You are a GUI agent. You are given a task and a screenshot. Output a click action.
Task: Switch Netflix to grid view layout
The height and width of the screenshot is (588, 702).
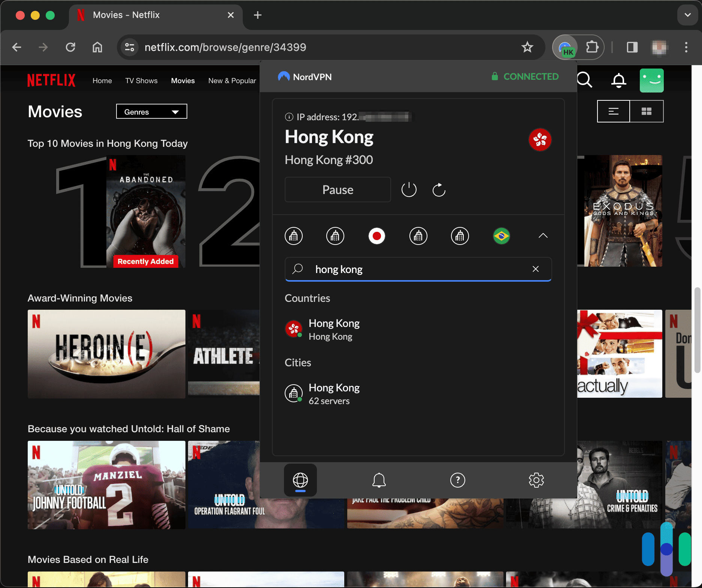click(x=647, y=111)
